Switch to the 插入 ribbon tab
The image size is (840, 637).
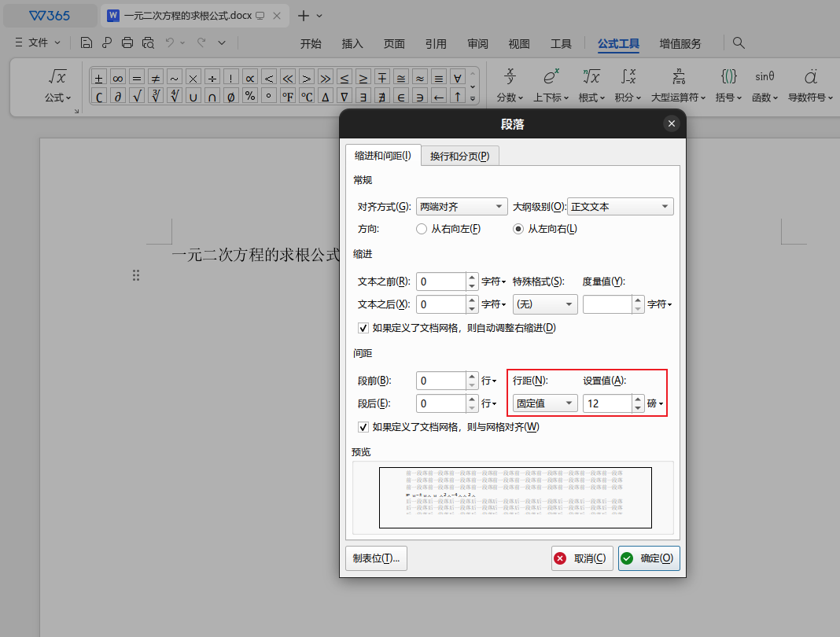point(352,44)
